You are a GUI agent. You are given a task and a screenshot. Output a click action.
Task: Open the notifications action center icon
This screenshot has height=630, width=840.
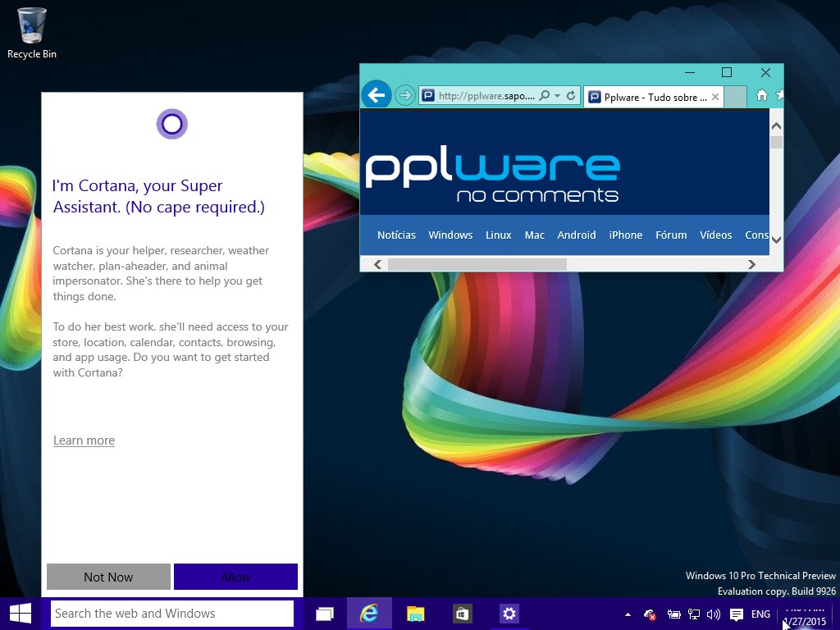click(737, 614)
